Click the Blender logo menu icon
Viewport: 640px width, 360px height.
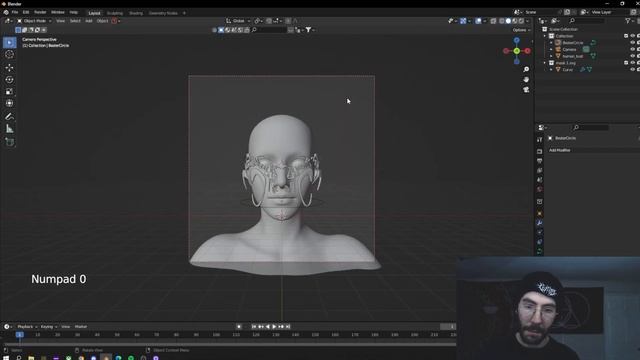tap(6, 13)
